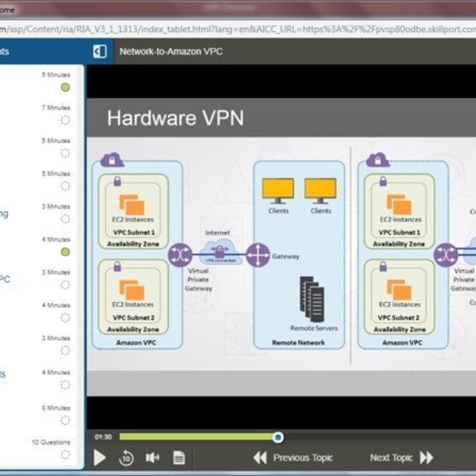Viewport: 476px width, 476px height.
Task: Click the "Remote Network" label in the slide
Action: click(299, 343)
